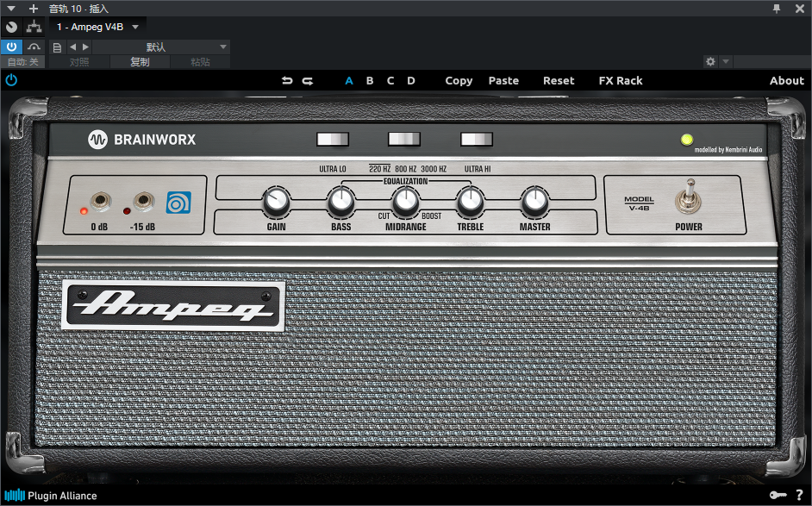
Task: Click the 粘贴 paste button
Action: 200,62
